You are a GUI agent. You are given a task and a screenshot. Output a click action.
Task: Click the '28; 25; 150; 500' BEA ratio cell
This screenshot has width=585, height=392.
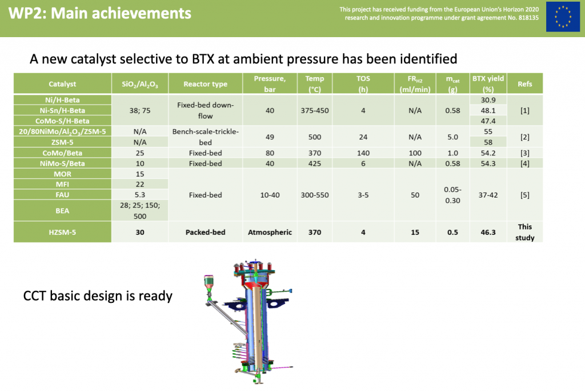pyautogui.click(x=140, y=210)
